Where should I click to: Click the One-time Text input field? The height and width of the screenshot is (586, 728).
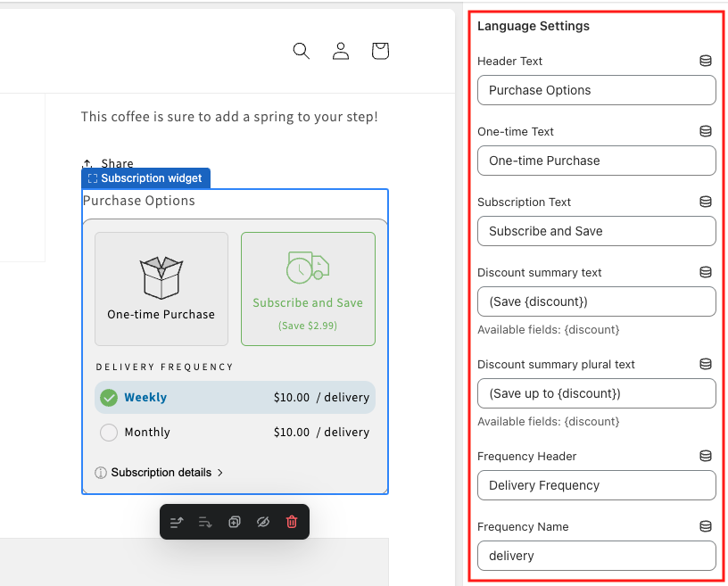[x=596, y=161]
